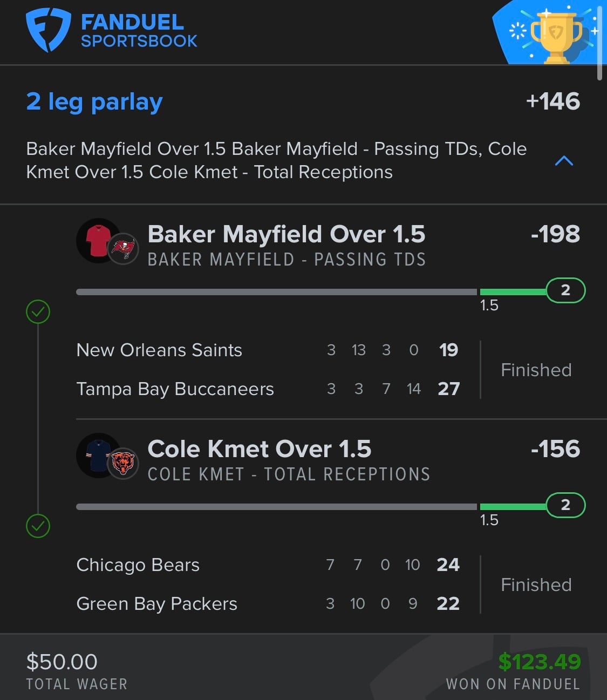Viewport: 607px width, 700px height.
Task: Select the red Buccaneers jersey icon
Action: point(98,240)
